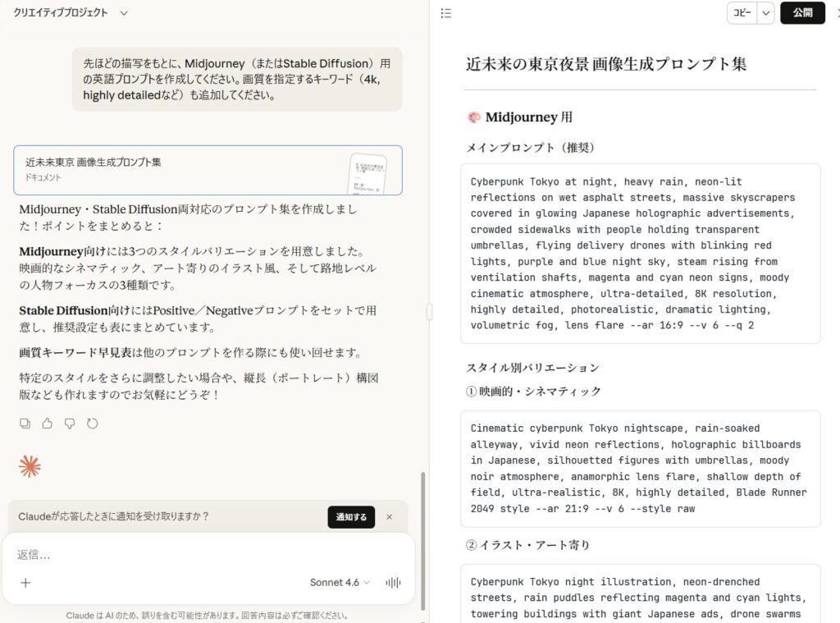This screenshot has height=623, width=840.
Task: Open voice dictation with the waveform icon
Action: (393, 582)
